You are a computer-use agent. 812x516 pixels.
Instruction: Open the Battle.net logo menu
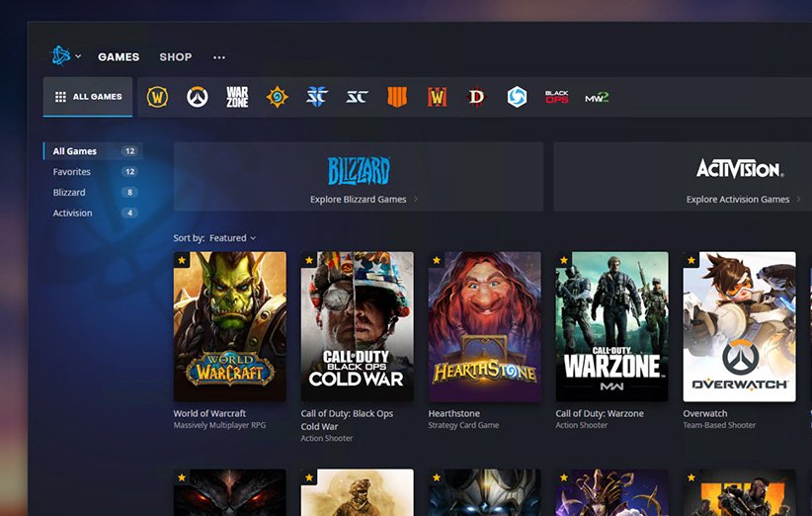(60, 55)
